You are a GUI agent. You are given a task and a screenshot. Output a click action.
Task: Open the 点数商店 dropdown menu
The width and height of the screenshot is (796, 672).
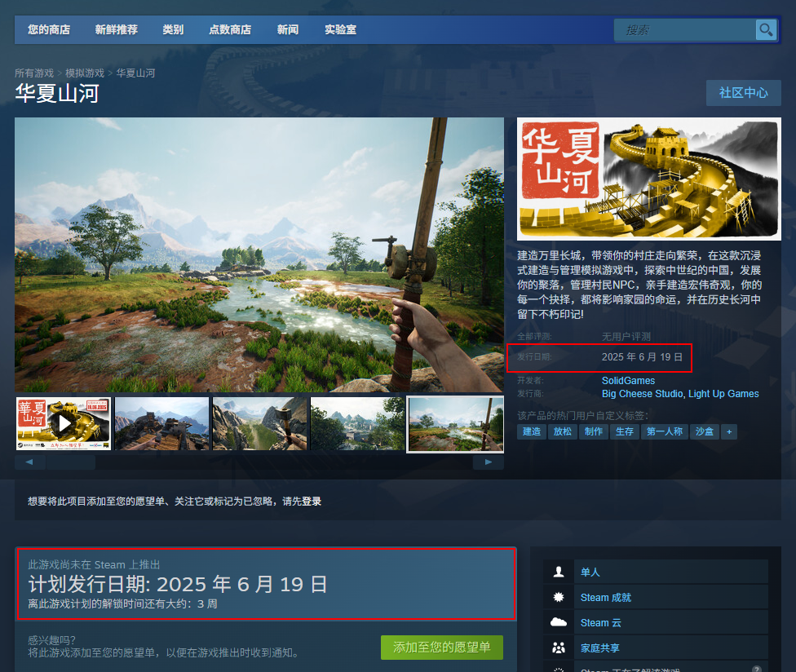[x=229, y=29]
